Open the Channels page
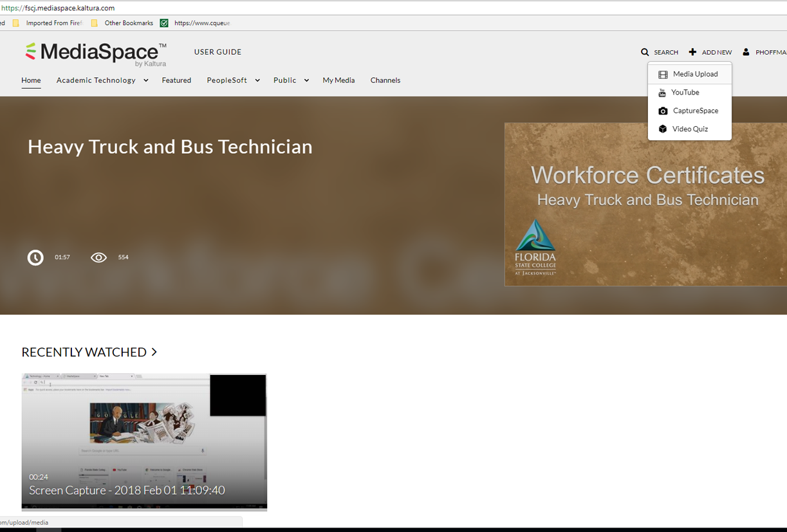 [385, 80]
